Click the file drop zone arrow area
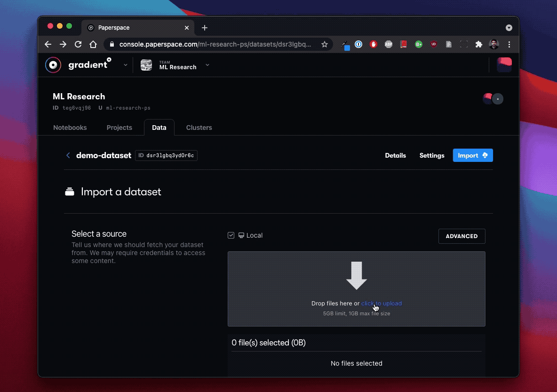Viewport: 557px width, 392px height. [x=357, y=275]
